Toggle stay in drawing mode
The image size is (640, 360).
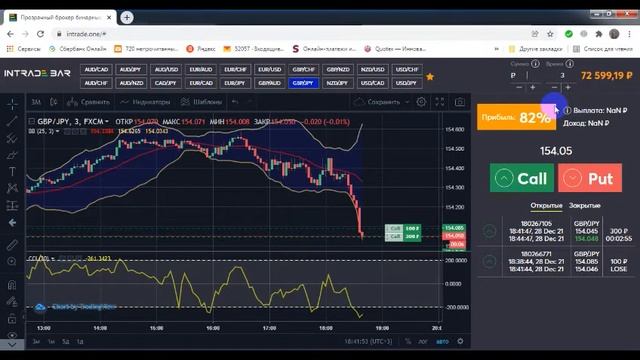[x=12, y=301]
